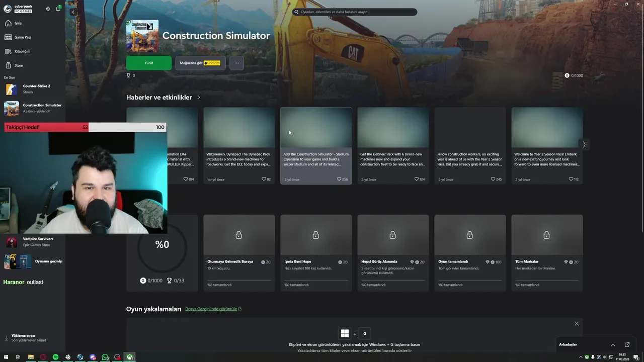Open the Stadium Expansion news card
This screenshot has width=644, height=362.
tap(316, 145)
